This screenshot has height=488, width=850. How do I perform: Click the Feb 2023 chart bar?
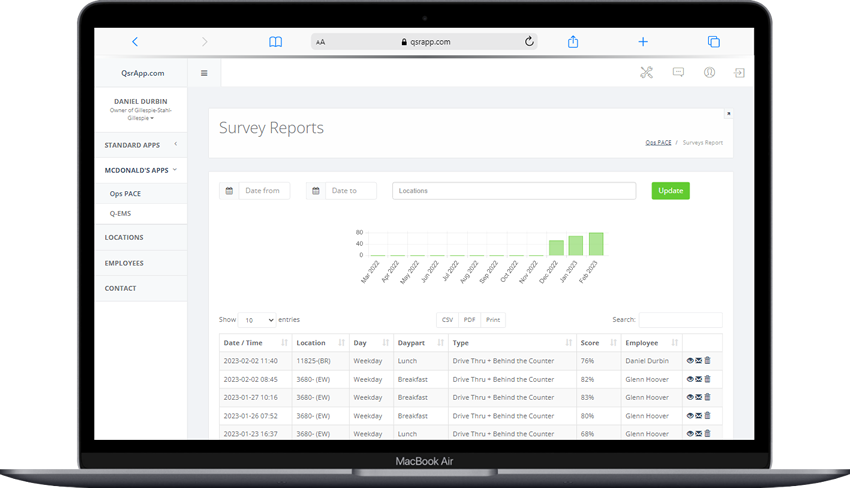(x=596, y=244)
